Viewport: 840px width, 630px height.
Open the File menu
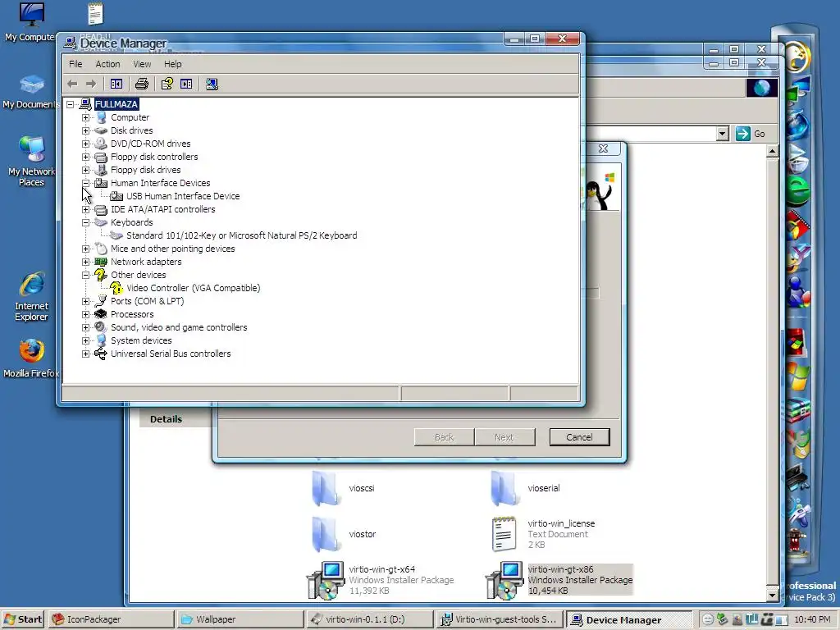pyautogui.click(x=75, y=64)
